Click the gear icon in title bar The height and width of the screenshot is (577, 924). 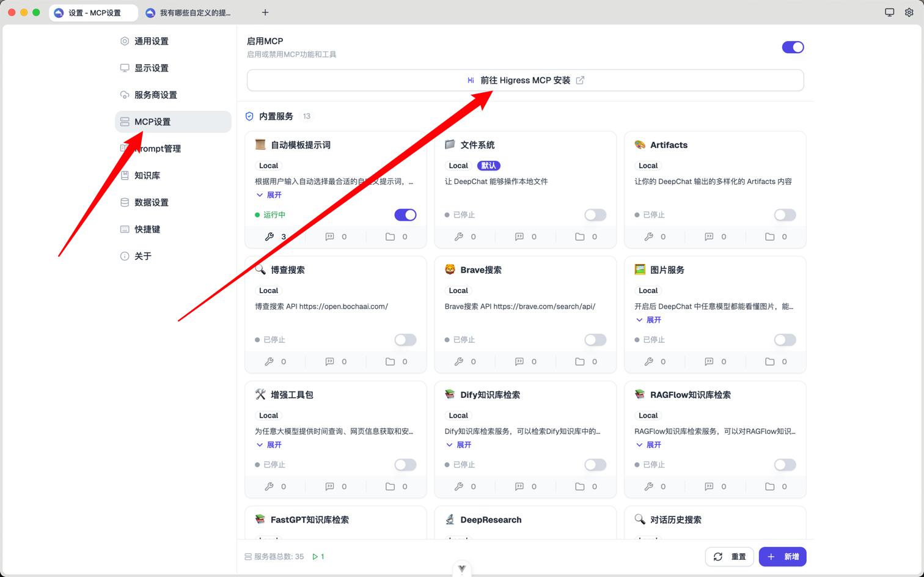pos(909,12)
